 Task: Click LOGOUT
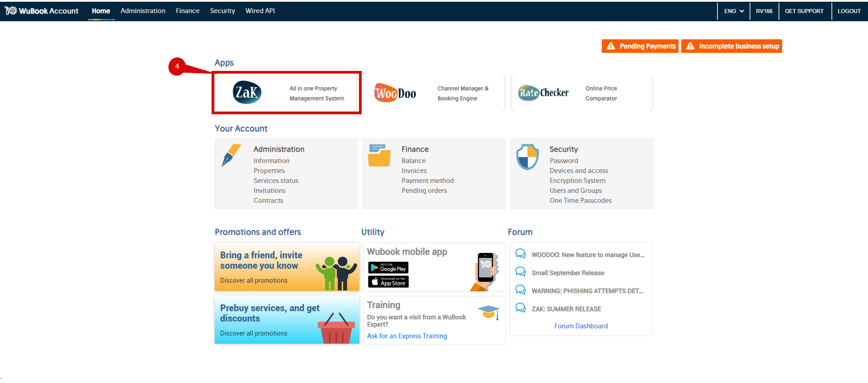pyautogui.click(x=849, y=11)
